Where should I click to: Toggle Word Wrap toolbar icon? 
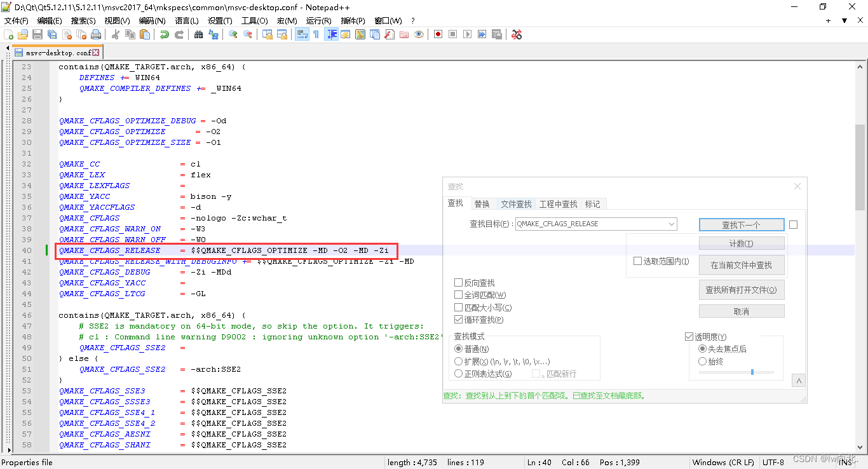302,34
